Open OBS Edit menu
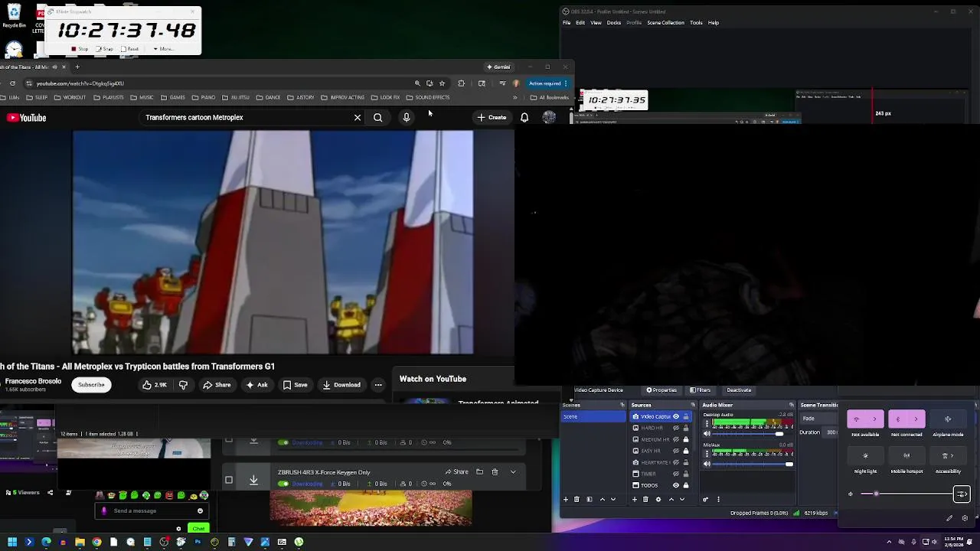Image resolution: width=980 pixels, height=551 pixels. [x=580, y=23]
